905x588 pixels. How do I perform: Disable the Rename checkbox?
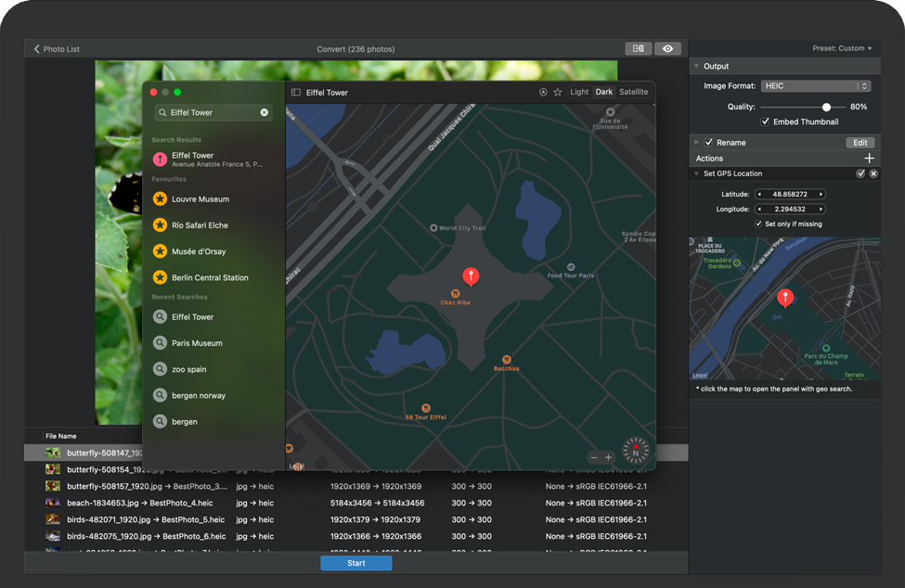click(x=709, y=143)
